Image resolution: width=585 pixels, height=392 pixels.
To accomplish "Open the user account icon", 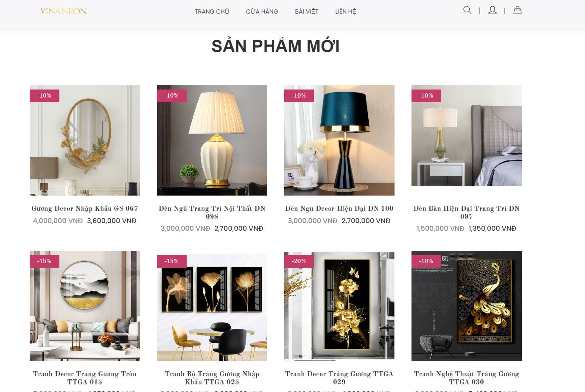I will (492, 10).
